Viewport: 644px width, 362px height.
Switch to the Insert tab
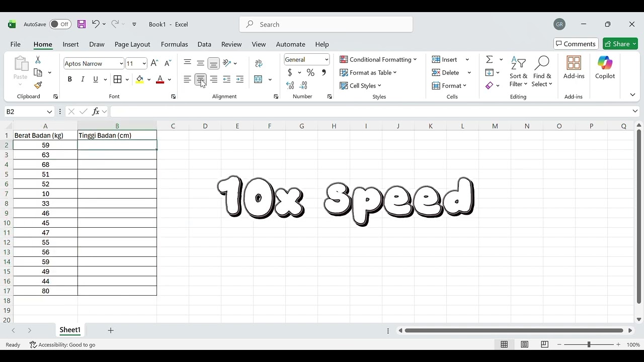(x=70, y=44)
